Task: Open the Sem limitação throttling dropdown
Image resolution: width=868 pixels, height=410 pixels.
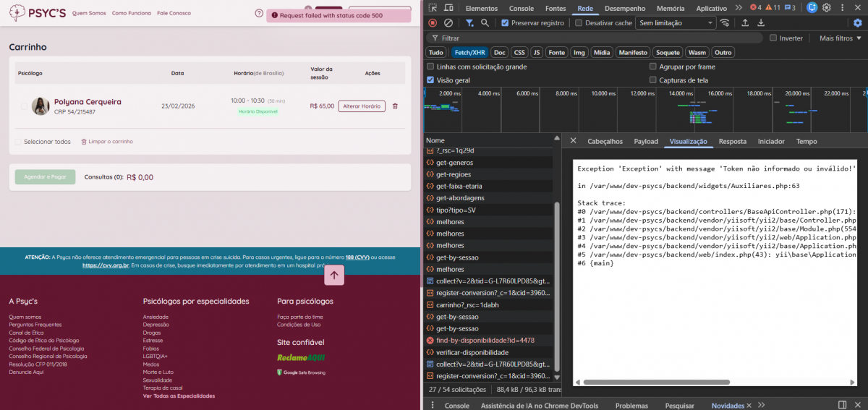Action: [x=676, y=23]
